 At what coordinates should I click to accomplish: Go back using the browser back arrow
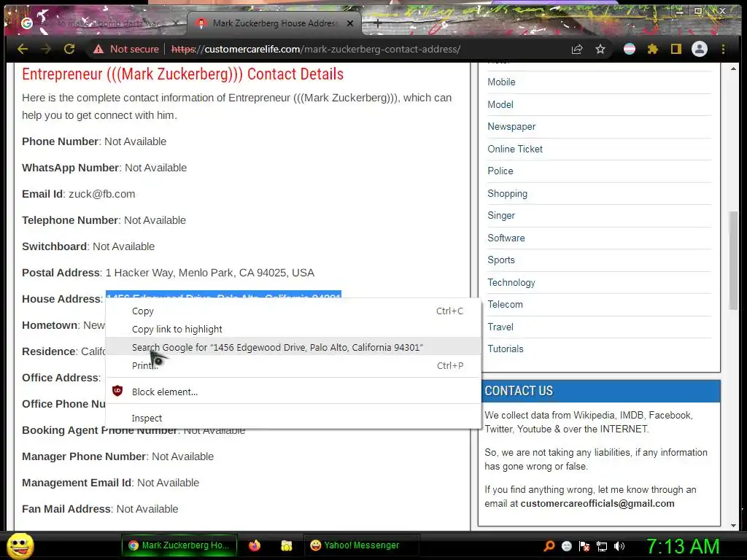click(23, 49)
